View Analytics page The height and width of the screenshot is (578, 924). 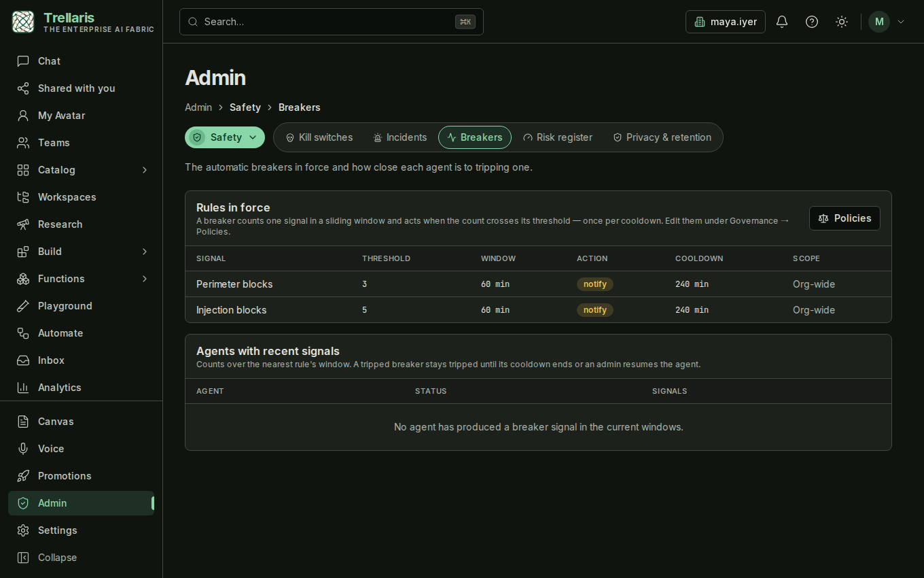(x=81, y=388)
